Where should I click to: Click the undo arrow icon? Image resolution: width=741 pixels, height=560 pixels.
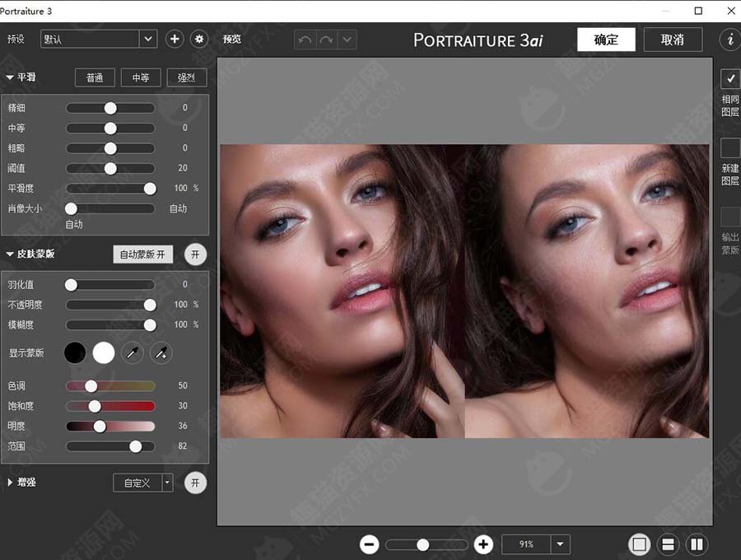coord(305,40)
